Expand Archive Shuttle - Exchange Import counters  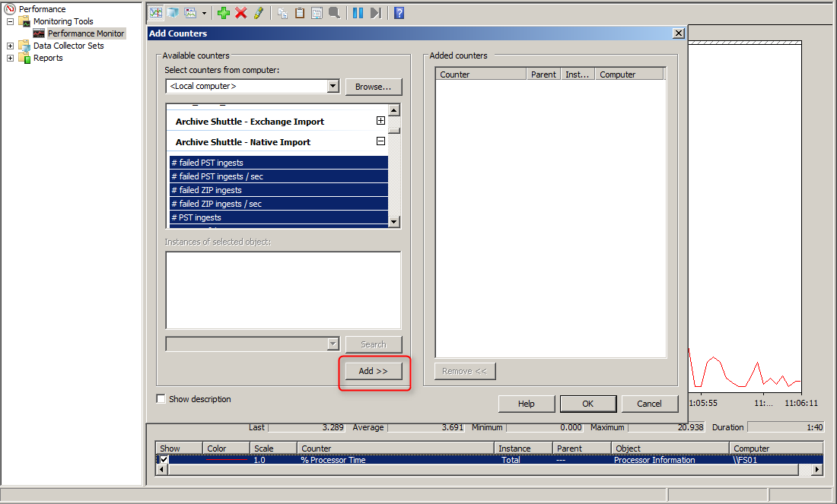coord(380,121)
